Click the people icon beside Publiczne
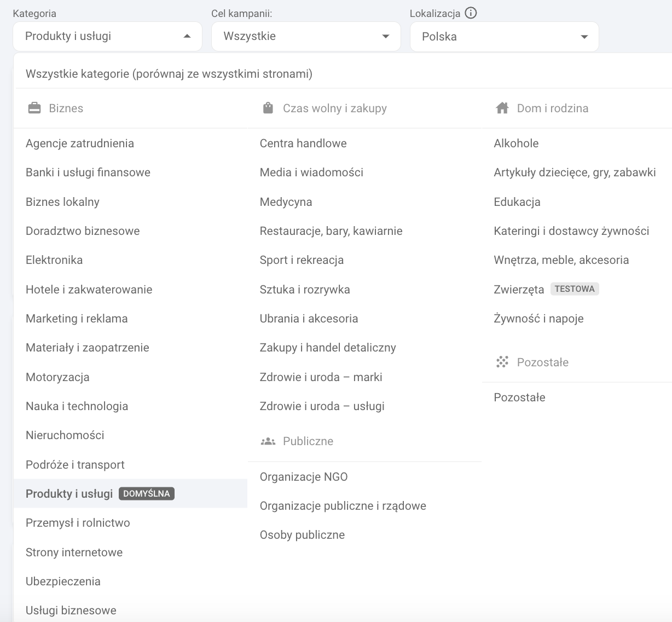Image resolution: width=672 pixels, height=622 pixels. pos(268,441)
